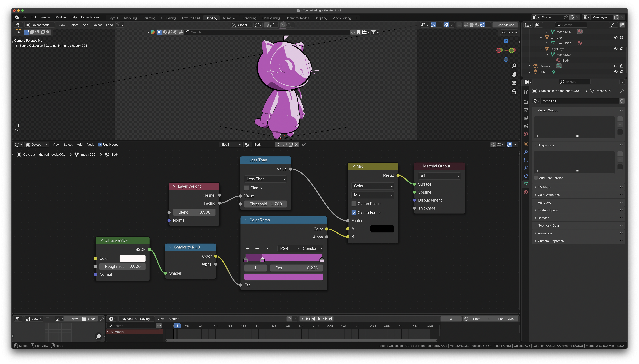Add a shape key with plus icon
The image size is (639, 364).
click(x=620, y=154)
